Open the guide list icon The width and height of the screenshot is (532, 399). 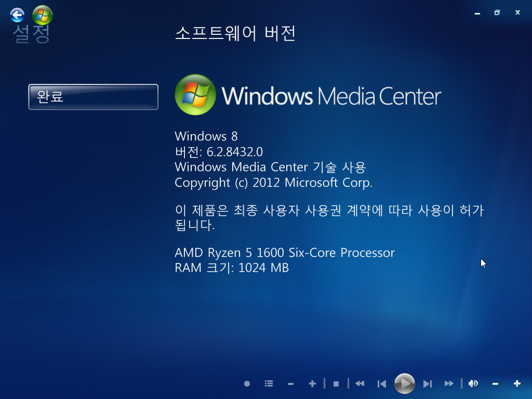coord(269,384)
